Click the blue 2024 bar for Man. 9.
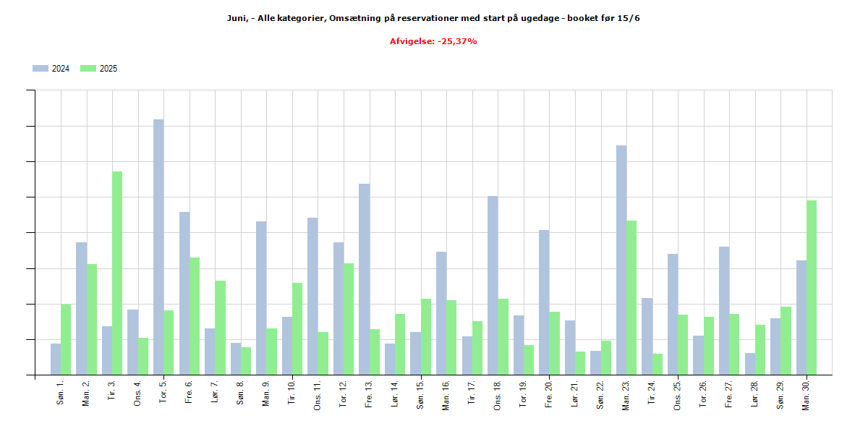Image resolution: width=868 pixels, height=434 pixels. point(261,298)
